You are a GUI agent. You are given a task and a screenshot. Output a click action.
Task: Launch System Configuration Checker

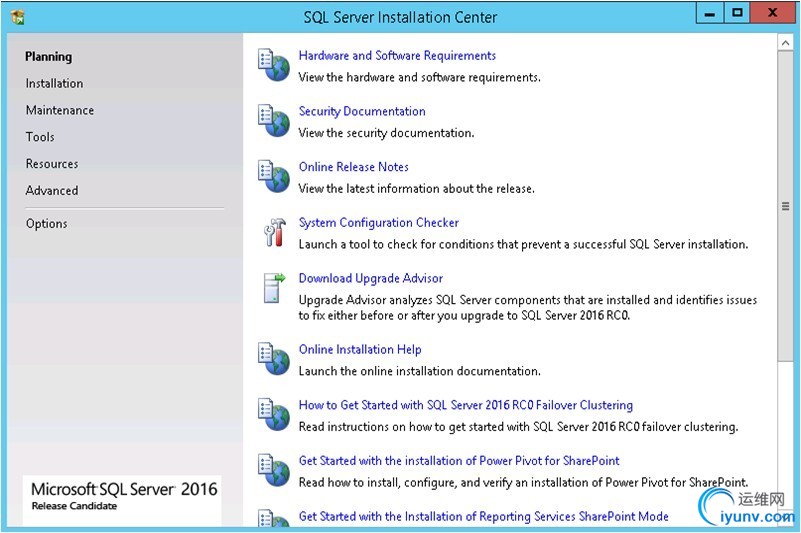(x=379, y=223)
